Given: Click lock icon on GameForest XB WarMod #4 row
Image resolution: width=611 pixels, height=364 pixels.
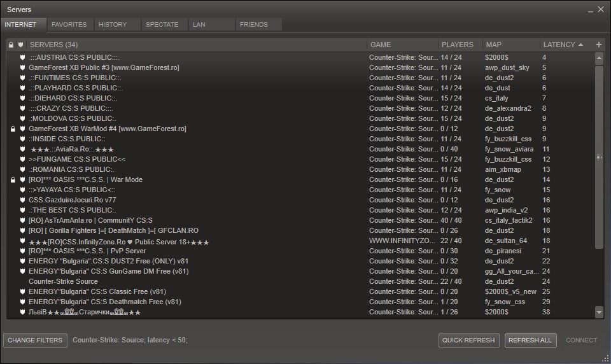Looking at the screenshot, I should tap(13, 129).
